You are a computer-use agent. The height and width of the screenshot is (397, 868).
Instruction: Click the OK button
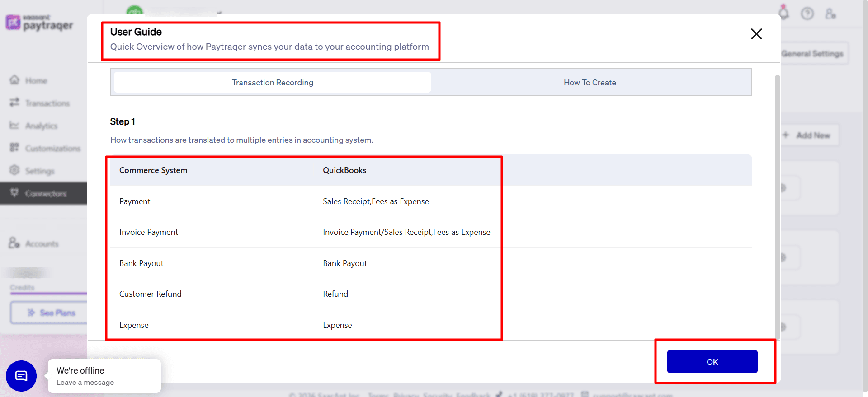tap(712, 362)
